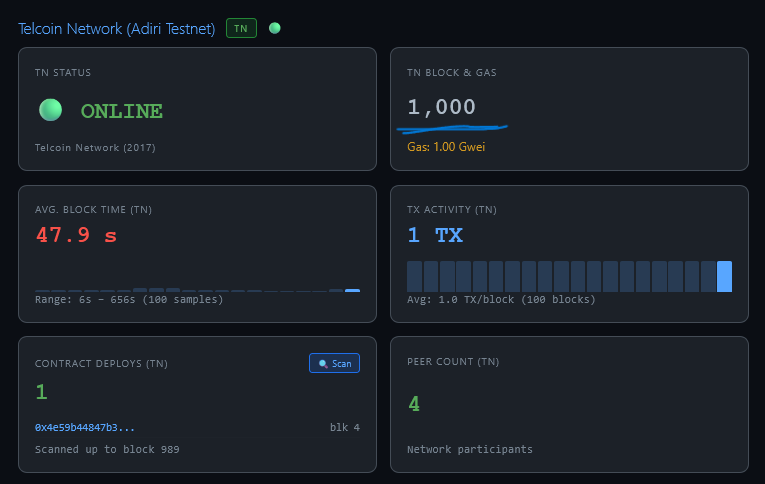Viewport: 765px width, 484px height.
Task: Click the blk 4 label
Action: pos(344,427)
